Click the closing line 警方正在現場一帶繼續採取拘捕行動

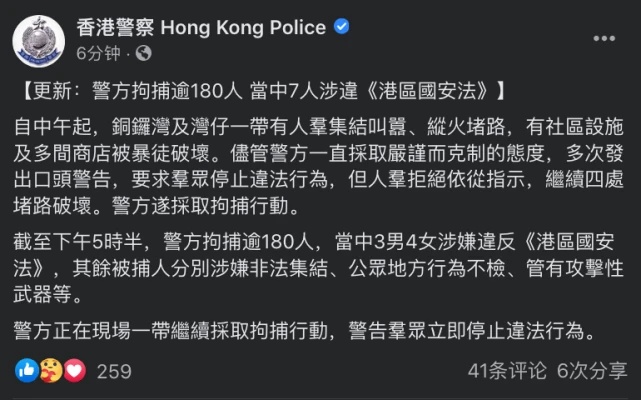[170, 330]
